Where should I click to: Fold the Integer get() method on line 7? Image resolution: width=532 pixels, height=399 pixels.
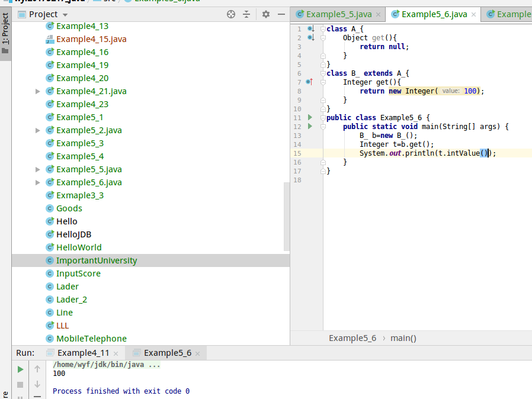click(323, 82)
